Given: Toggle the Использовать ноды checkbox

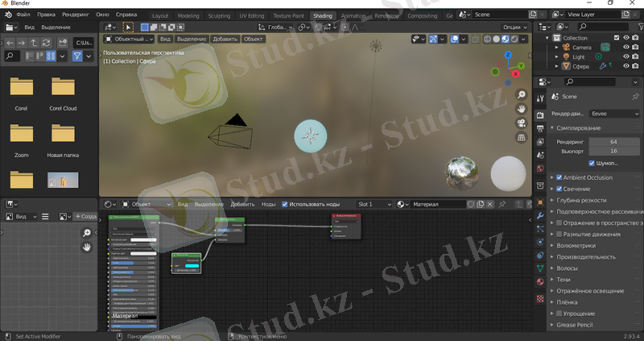Looking at the screenshot, I should point(285,205).
